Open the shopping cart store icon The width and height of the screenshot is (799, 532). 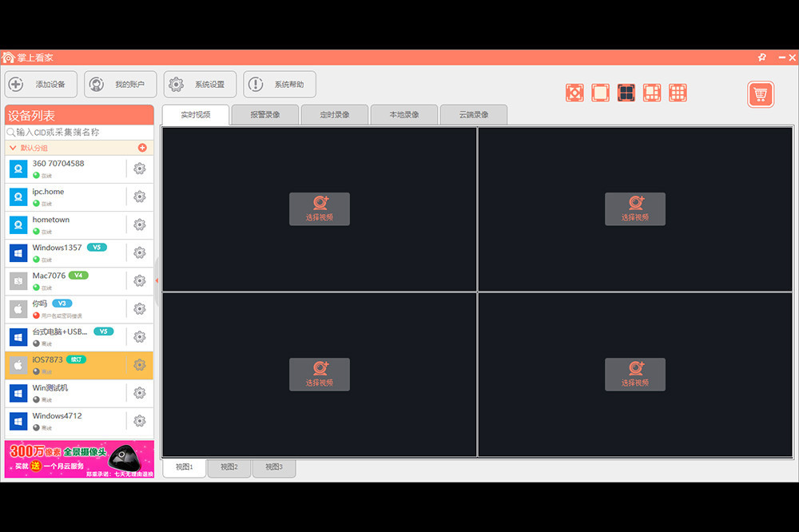pos(761,94)
